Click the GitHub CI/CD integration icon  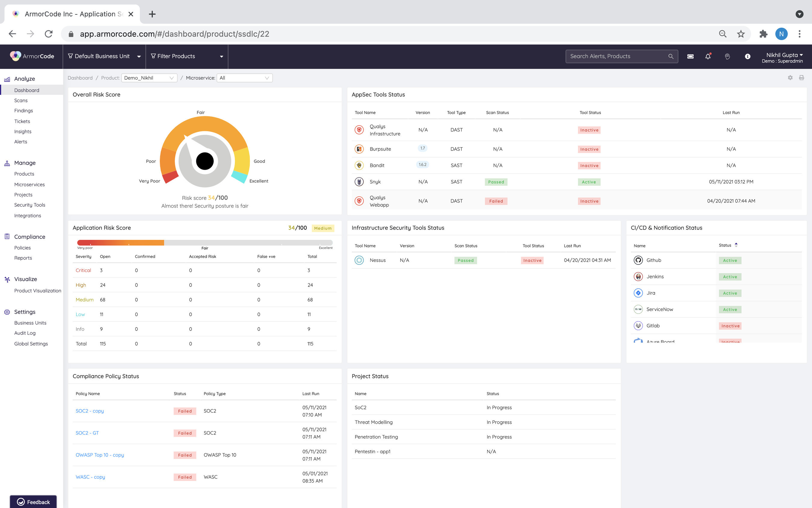click(638, 260)
